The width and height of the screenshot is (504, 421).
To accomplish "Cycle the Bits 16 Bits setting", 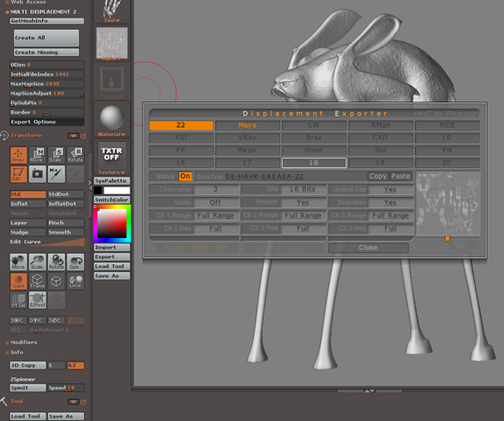I will pyautogui.click(x=303, y=189).
